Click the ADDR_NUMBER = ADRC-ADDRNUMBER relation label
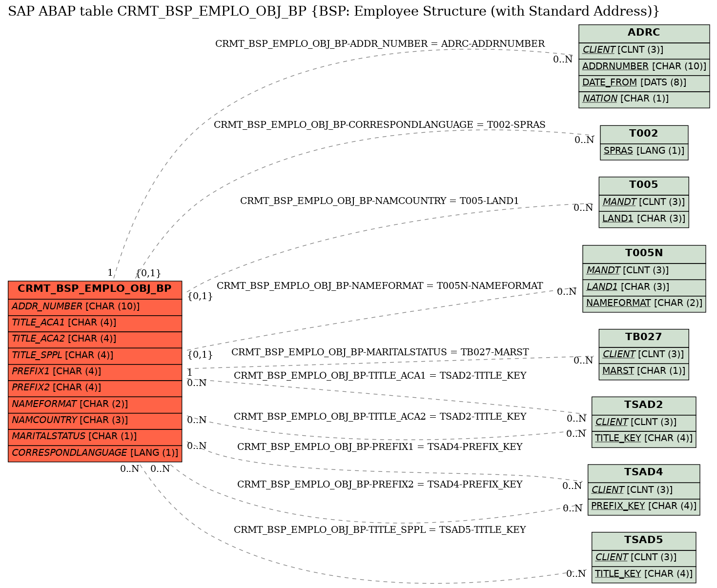Viewport: 717px width, 588px height. [x=380, y=44]
